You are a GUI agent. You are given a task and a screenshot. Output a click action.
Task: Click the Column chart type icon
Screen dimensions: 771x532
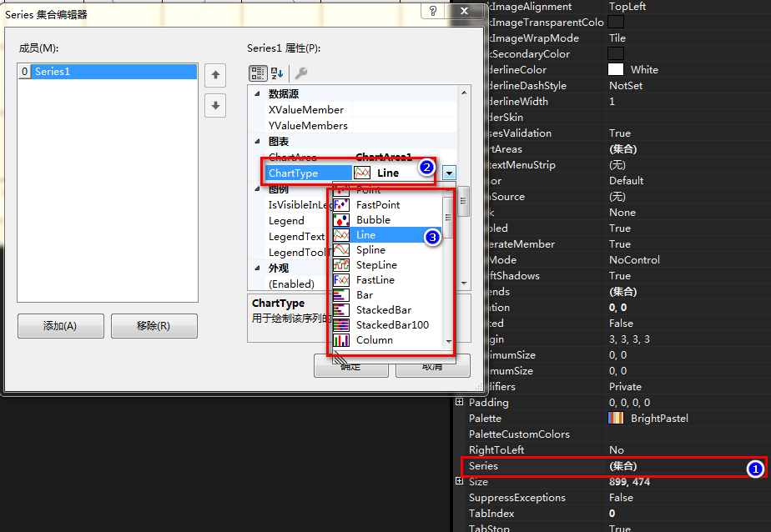pos(341,340)
